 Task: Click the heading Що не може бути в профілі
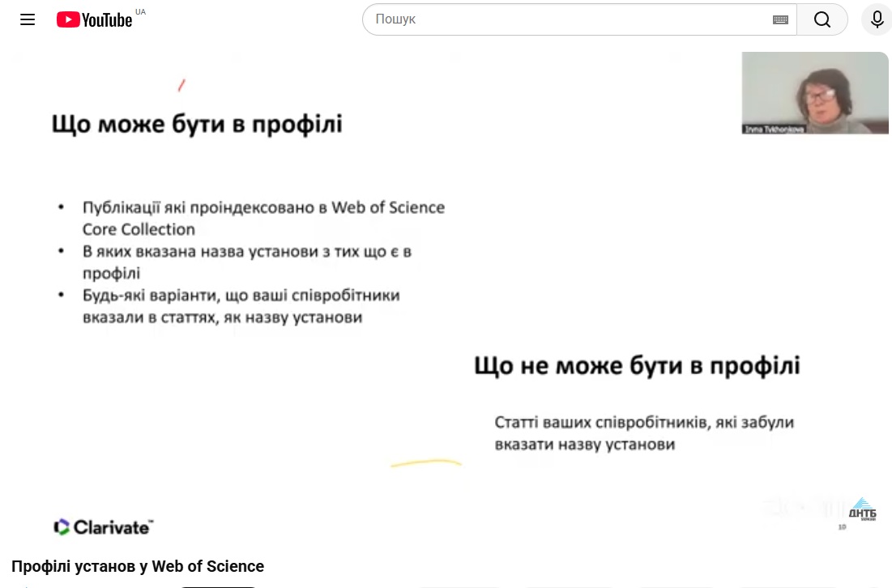[637, 365]
